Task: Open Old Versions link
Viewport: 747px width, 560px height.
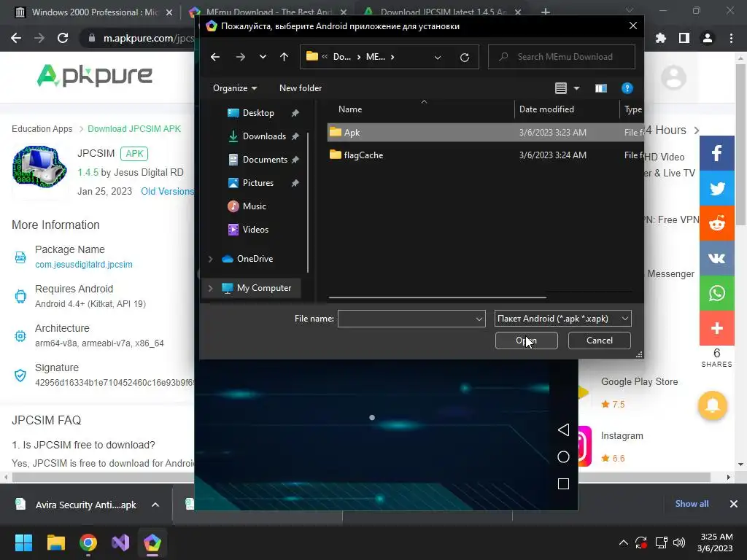Action: tap(167, 192)
